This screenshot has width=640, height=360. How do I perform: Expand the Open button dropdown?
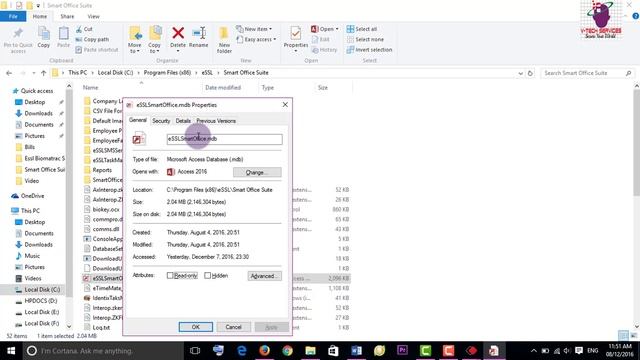(337, 29)
